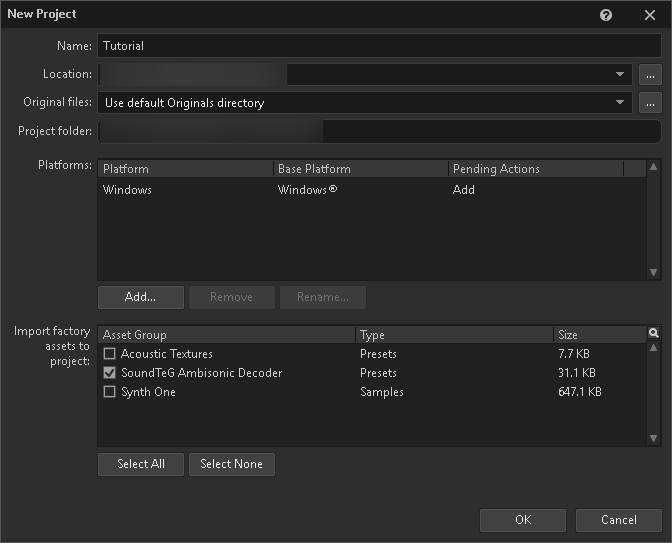
Task: Click the Asset Group column header
Action: tap(227, 335)
